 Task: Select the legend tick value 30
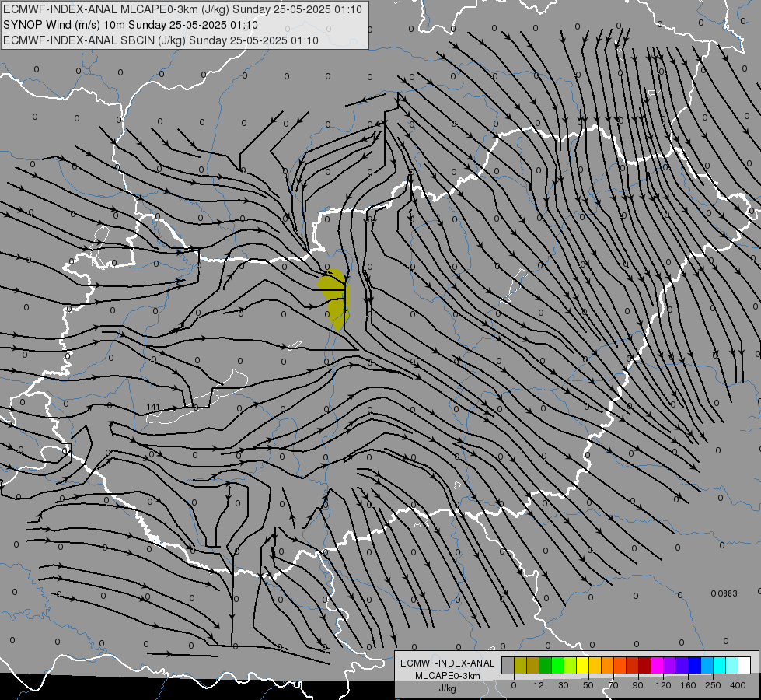[x=564, y=685]
